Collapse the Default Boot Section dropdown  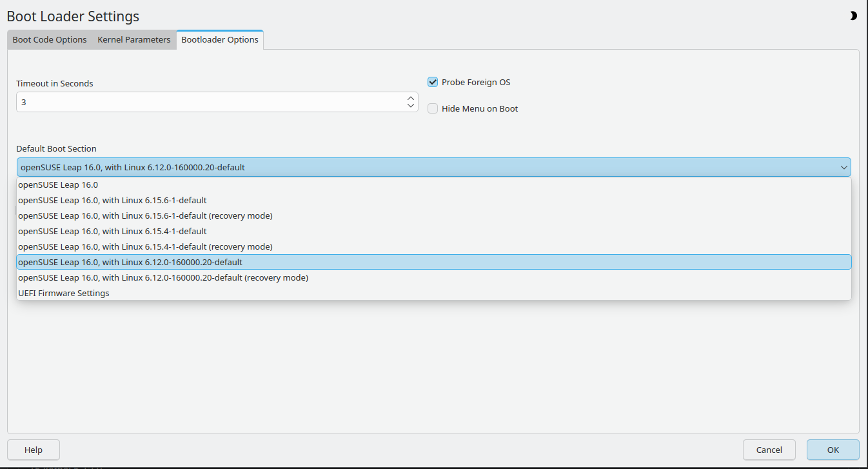click(433, 168)
